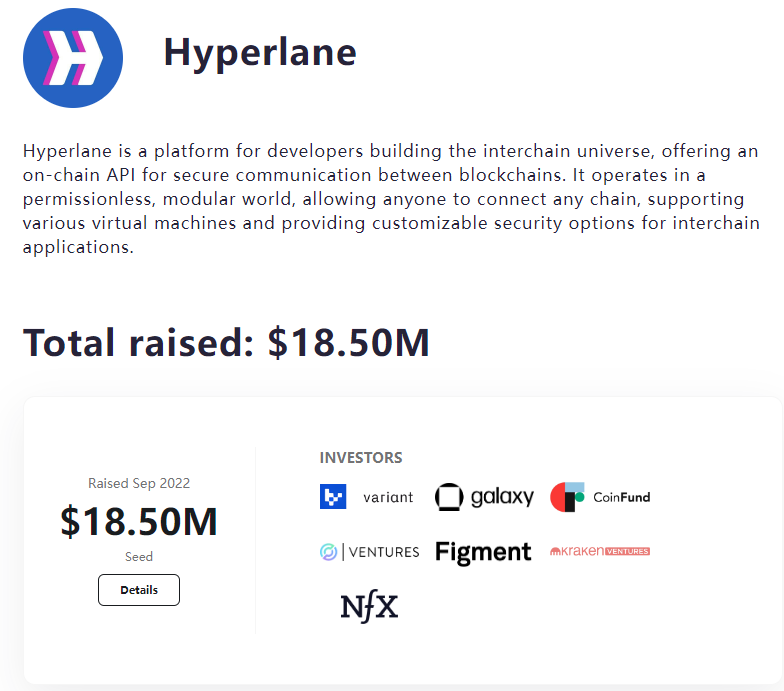Click the CoinFund investor logo
This screenshot has width=784, height=691.
coord(600,497)
